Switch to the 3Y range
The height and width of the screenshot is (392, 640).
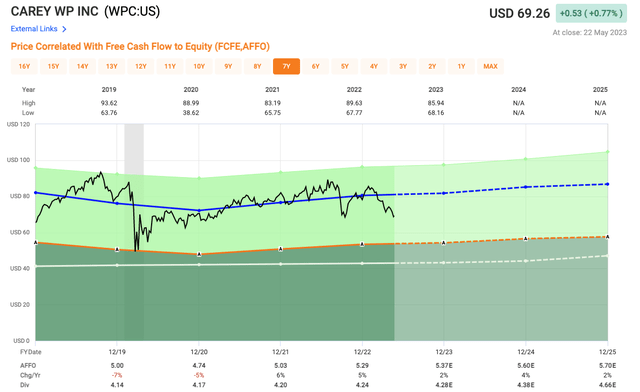coord(403,66)
